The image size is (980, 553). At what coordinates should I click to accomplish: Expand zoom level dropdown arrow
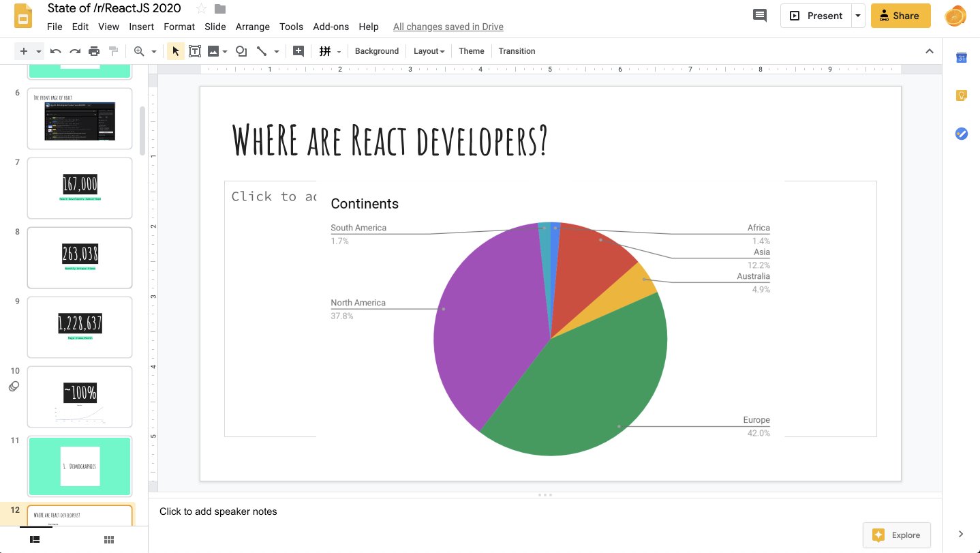click(x=154, y=51)
